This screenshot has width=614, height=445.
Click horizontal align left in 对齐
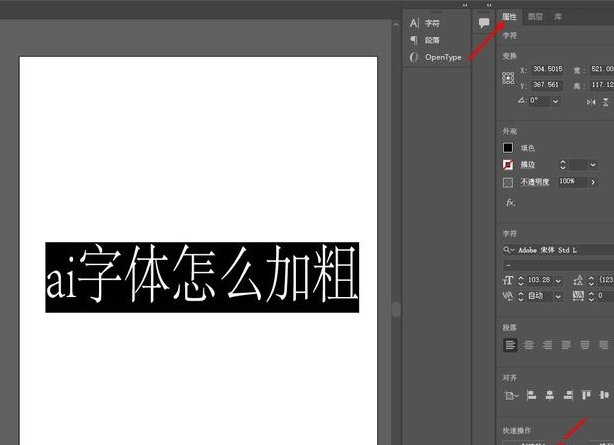tap(531, 395)
